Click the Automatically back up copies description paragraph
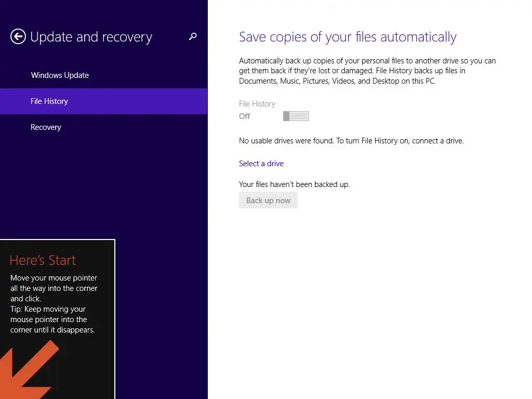 click(367, 71)
